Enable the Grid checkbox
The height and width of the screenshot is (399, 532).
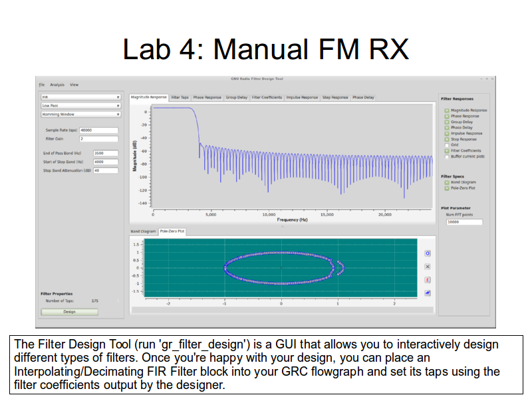[447, 145]
